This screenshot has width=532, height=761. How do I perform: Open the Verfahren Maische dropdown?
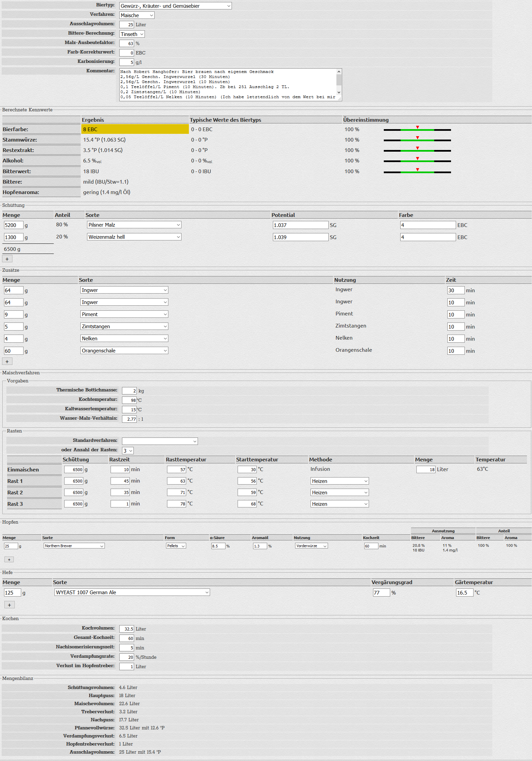(137, 15)
